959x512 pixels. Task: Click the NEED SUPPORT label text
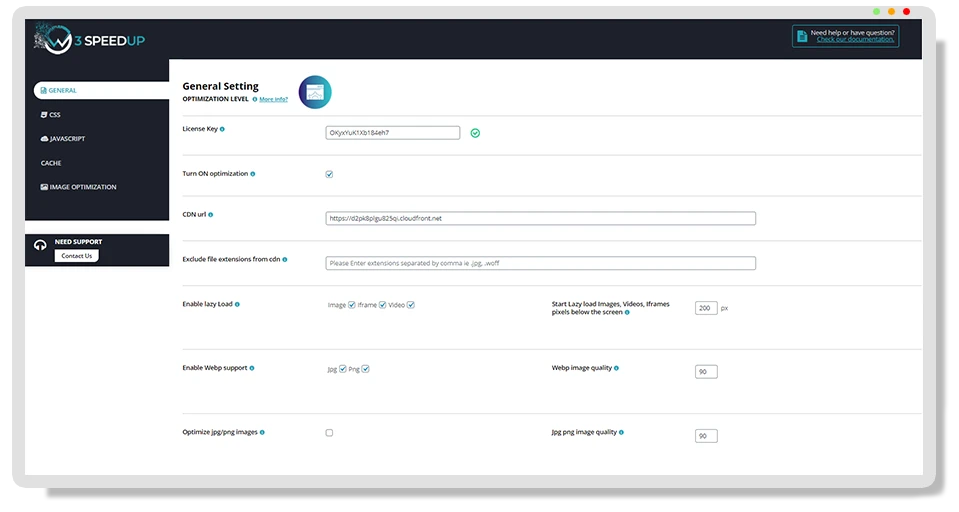78,242
